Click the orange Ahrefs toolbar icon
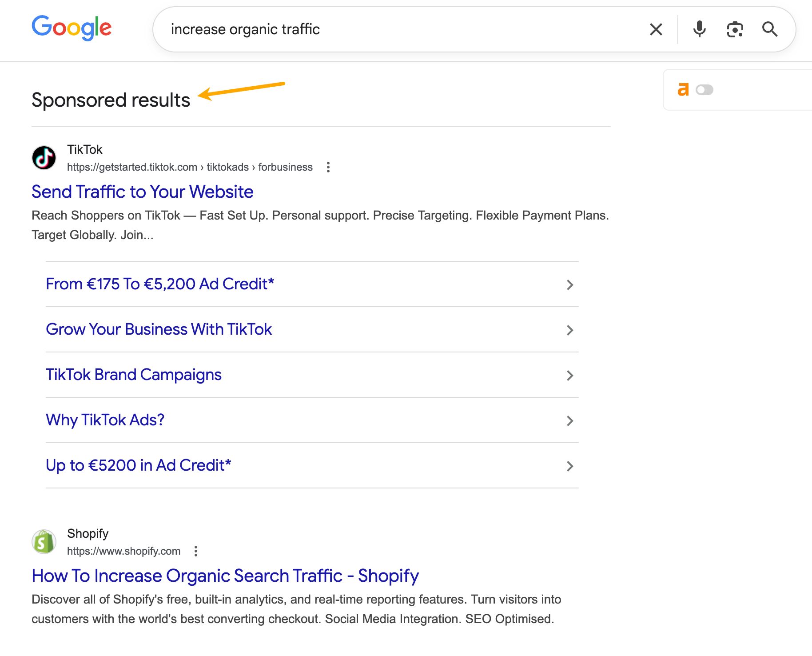The image size is (812, 656). [x=684, y=89]
